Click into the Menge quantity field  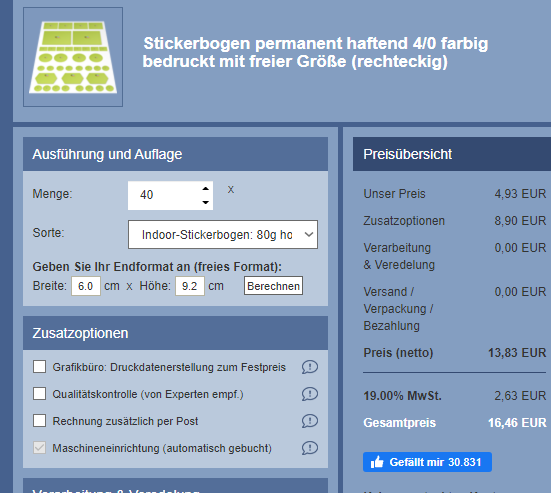(x=165, y=195)
